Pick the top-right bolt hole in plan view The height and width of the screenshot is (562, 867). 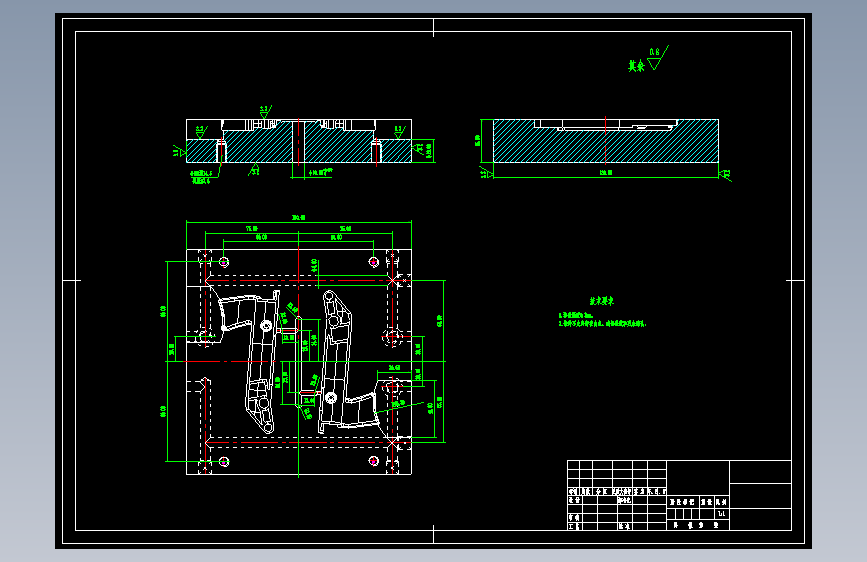(374, 262)
